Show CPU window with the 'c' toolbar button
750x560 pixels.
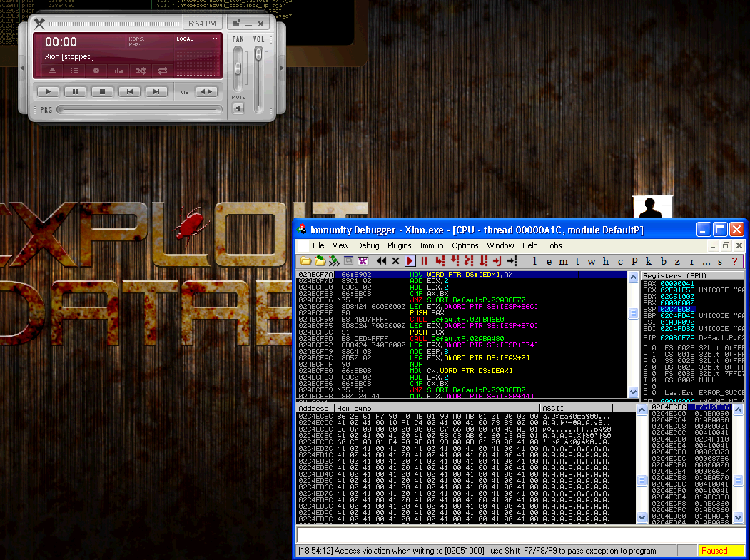pyautogui.click(x=620, y=261)
